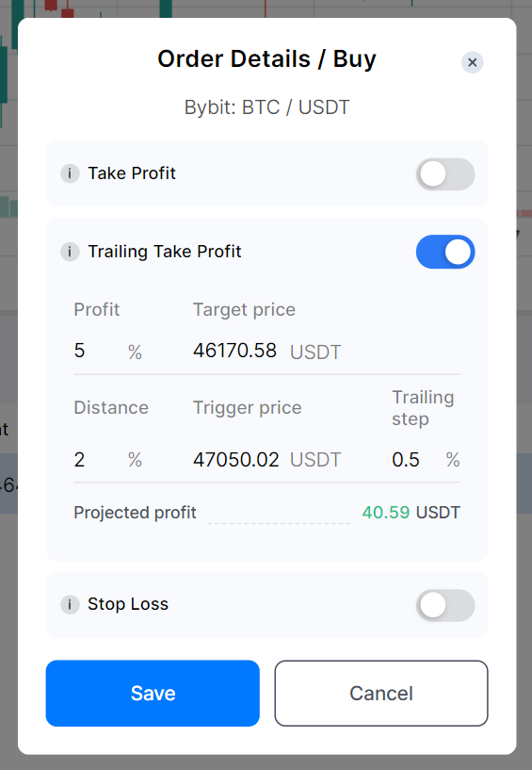Viewport: 532px width, 770px height.
Task: Click the Stop Loss label text
Action: [128, 604]
